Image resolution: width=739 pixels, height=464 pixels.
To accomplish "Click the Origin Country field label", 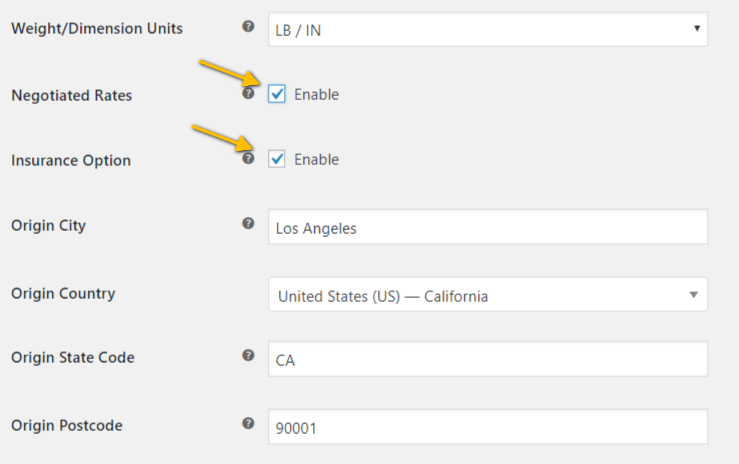I will click(x=63, y=293).
